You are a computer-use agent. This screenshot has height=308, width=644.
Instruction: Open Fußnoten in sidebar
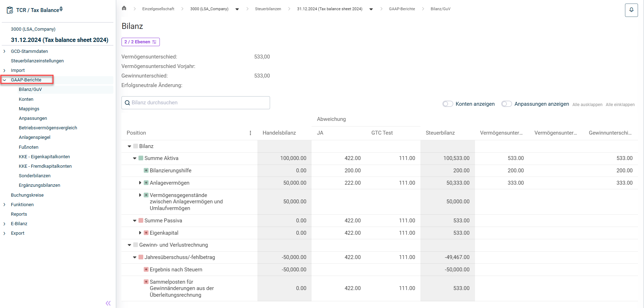(29, 147)
